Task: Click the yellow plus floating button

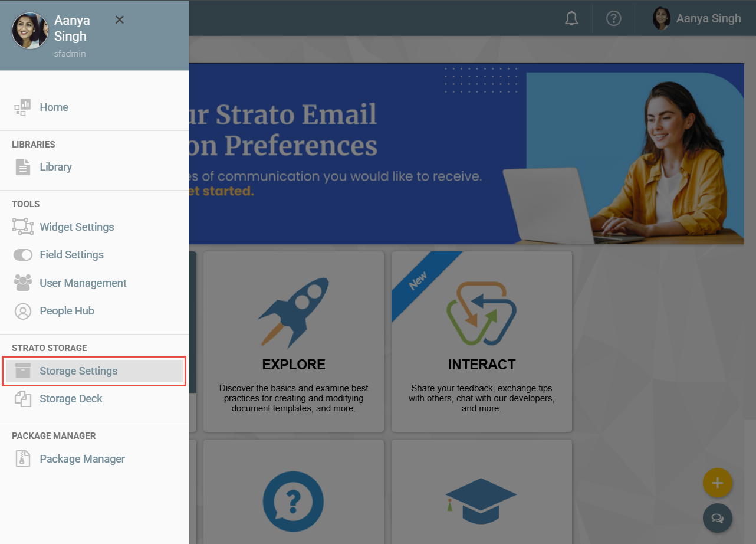Action: point(717,483)
